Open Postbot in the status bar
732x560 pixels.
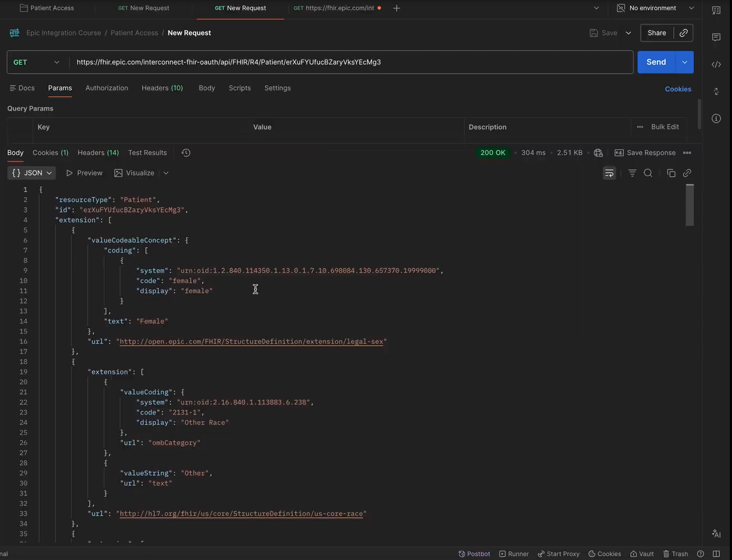474,554
